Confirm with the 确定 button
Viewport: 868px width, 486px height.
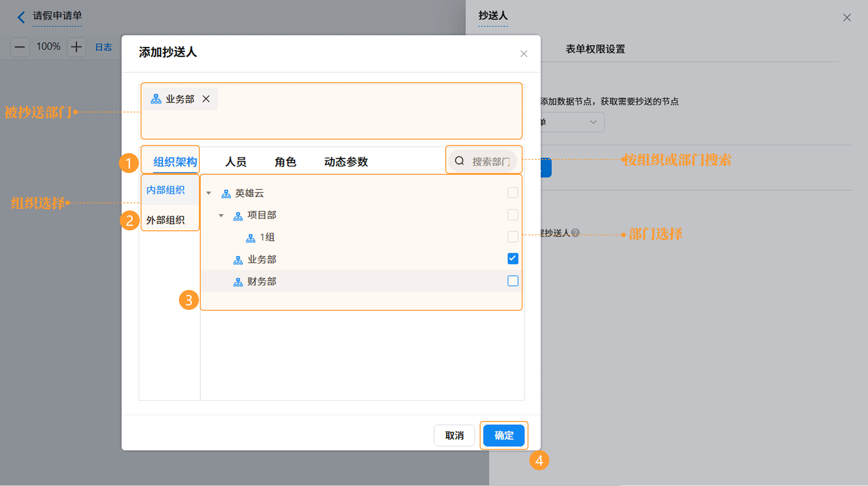pos(504,435)
